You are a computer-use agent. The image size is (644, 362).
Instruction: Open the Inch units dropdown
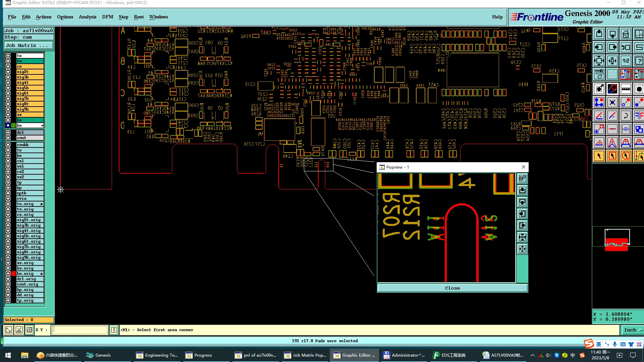pos(632,330)
